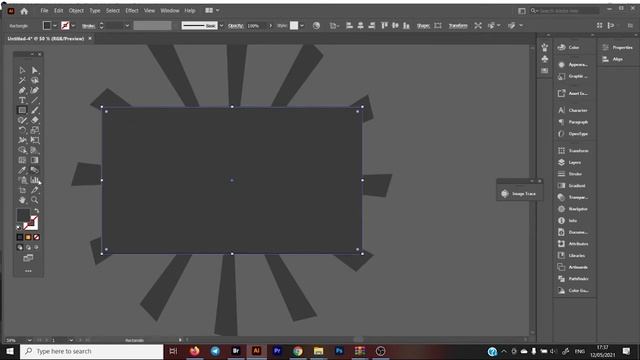
Task: Enable Draw Normal mode
Action: [x=20, y=247]
